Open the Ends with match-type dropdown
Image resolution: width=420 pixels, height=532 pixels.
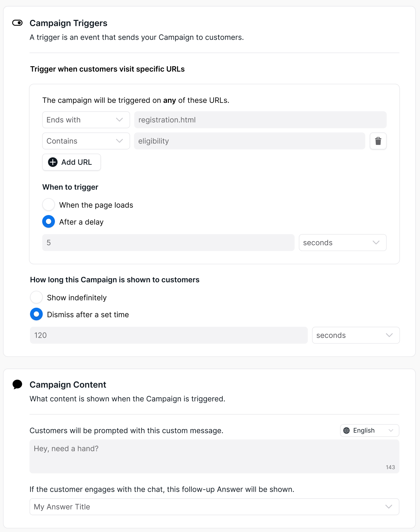[86, 120]
